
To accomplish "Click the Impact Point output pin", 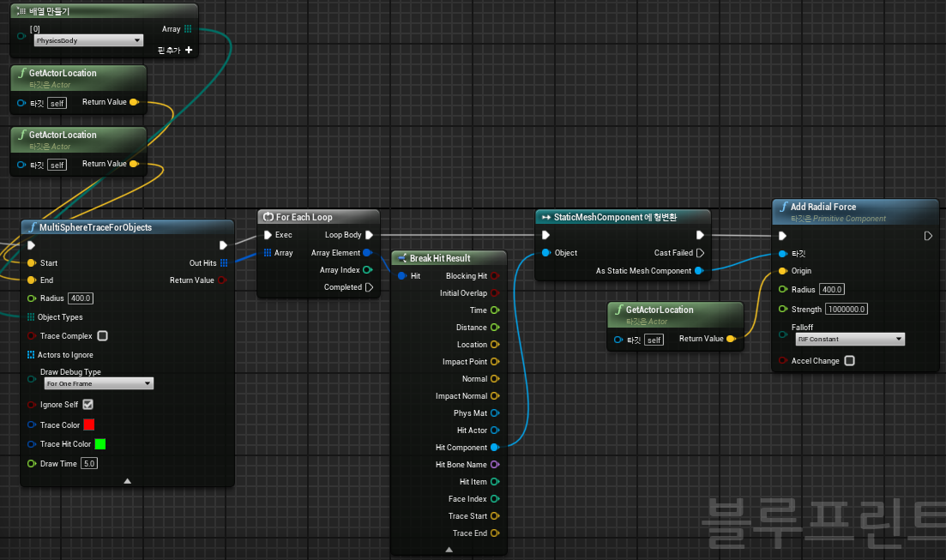I will pos(495,361).
